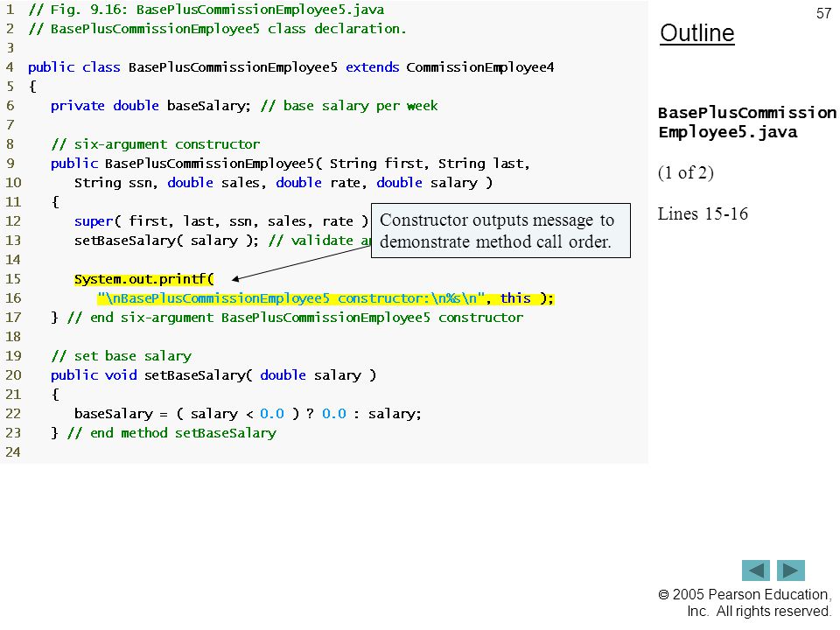Viewport: 840px width, 630px height.
Task: Click the "Lines 15-16" note
Action: 703,213
